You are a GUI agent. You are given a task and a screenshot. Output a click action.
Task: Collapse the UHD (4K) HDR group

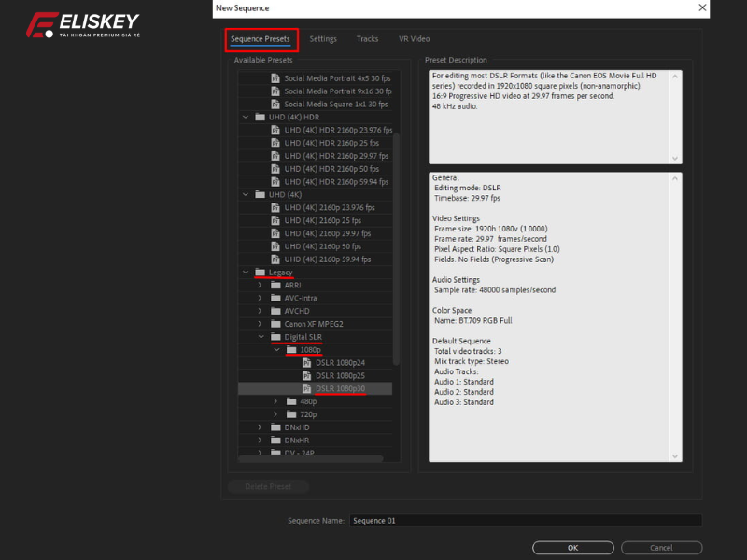(x=246, y=117)
